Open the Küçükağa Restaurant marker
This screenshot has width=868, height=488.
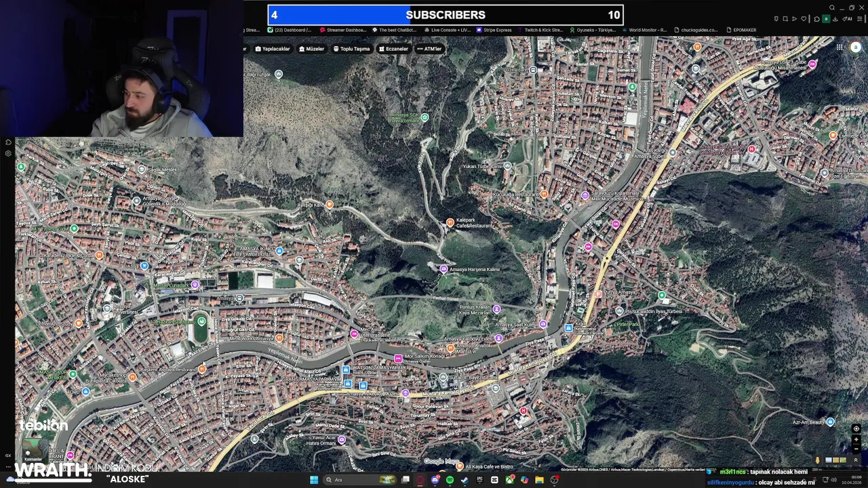[544, 194]
